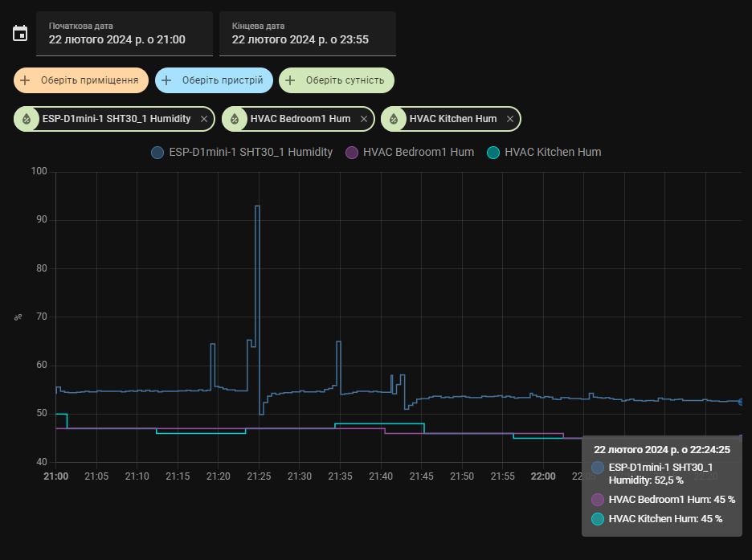
Task: Toggle HVAC Kitchen Hum legend series
Action: coord(545,152)
